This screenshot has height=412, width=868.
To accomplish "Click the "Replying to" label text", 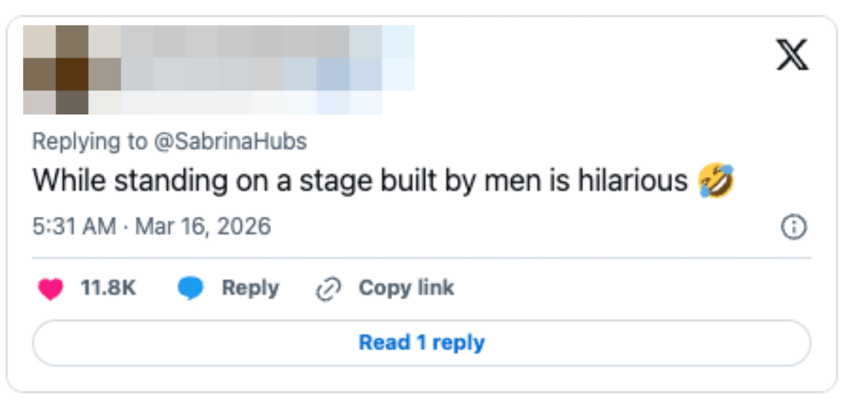I will (x=90, y=141).
